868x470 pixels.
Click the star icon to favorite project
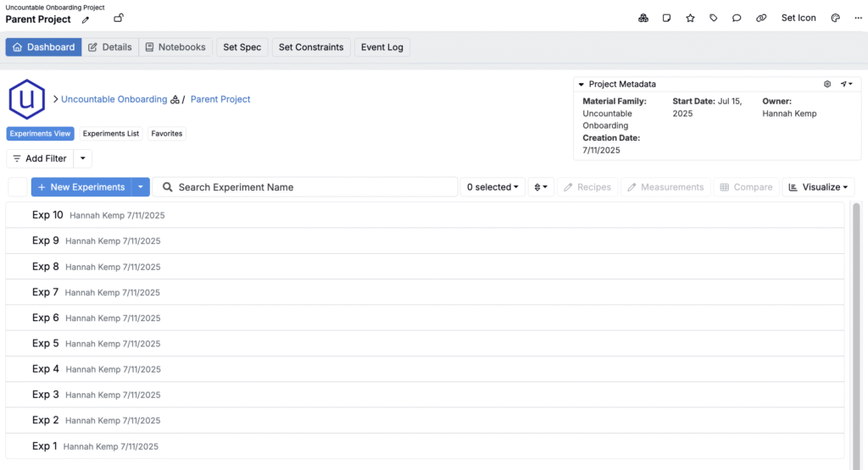pos(690,18)
